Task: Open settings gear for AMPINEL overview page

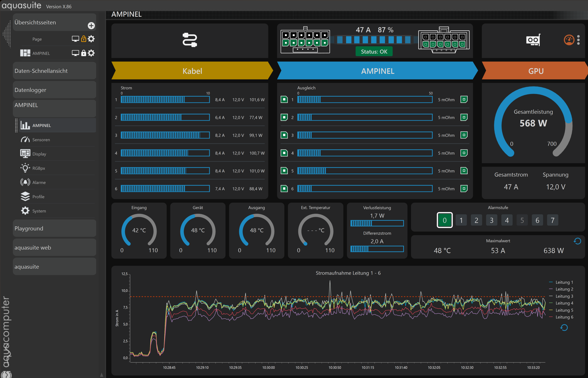Action: (x=91, y=53)
